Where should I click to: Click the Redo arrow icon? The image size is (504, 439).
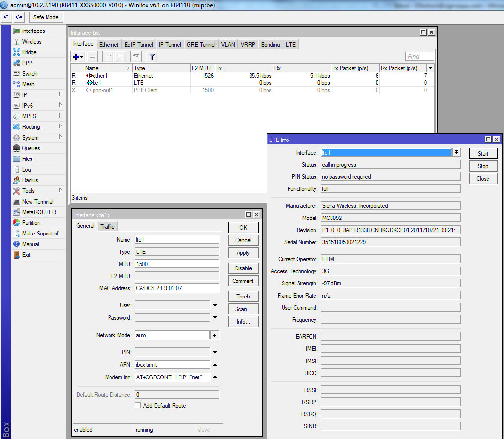coord(19,17)
